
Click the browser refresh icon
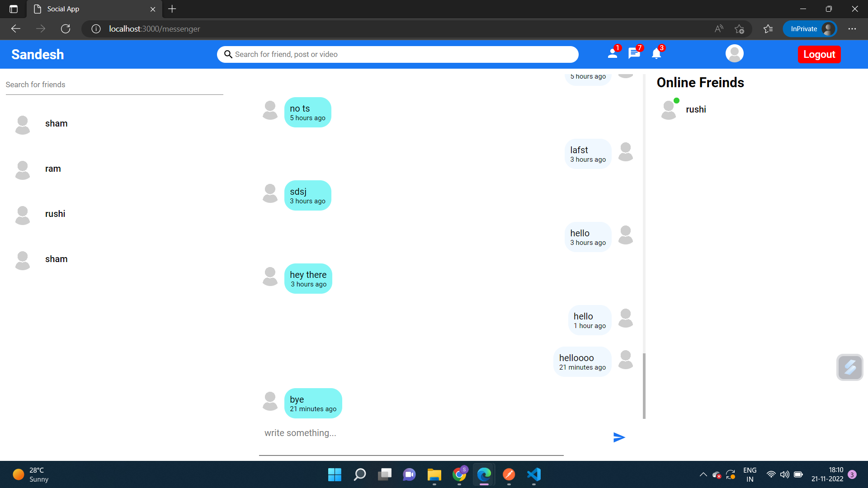coord(66,29)
